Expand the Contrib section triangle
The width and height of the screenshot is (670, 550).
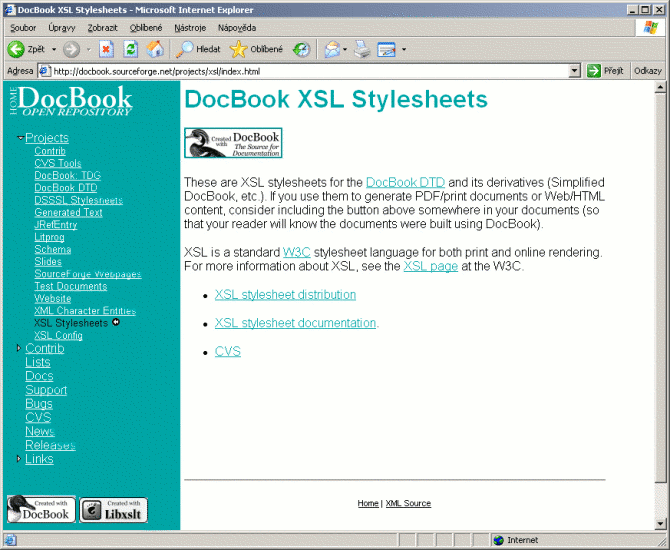click(19, 348)
